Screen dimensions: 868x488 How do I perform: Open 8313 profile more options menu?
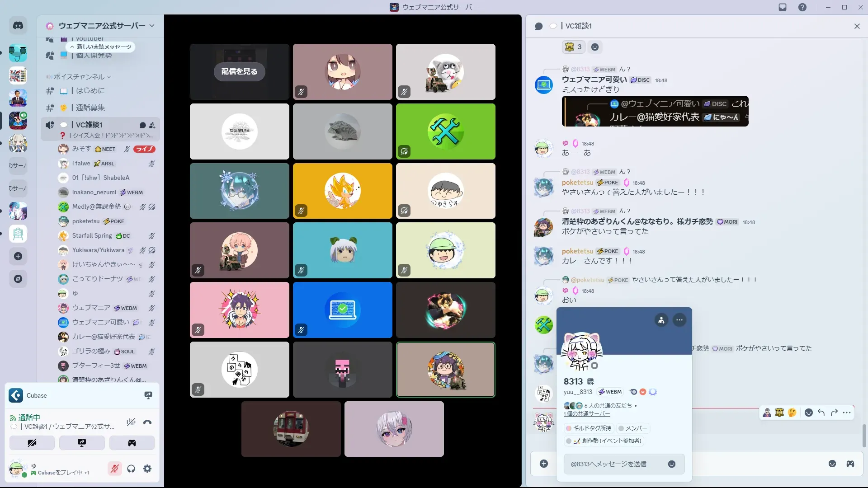pyautogui.click(x=679, y=320)
